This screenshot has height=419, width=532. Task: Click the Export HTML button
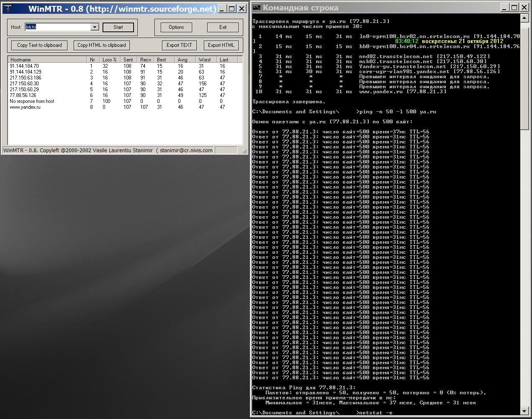click(x=221, y=45)
